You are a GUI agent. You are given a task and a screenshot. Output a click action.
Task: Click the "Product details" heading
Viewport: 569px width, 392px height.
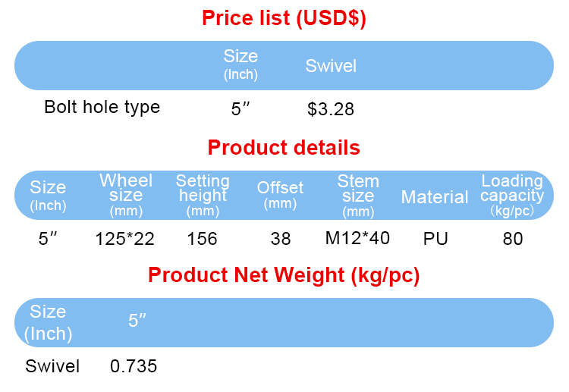click(284, 147)
